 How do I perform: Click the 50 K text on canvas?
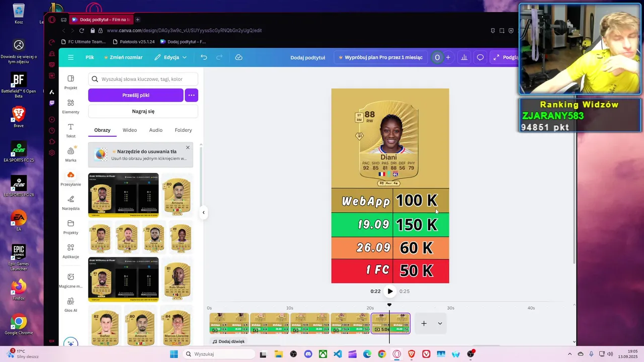point(417,270)
